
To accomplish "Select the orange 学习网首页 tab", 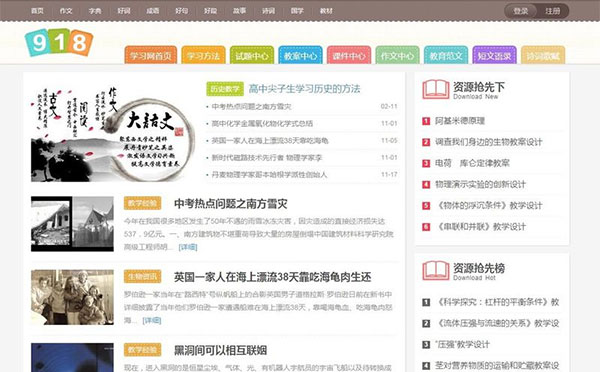I will [x=151, y=55].
